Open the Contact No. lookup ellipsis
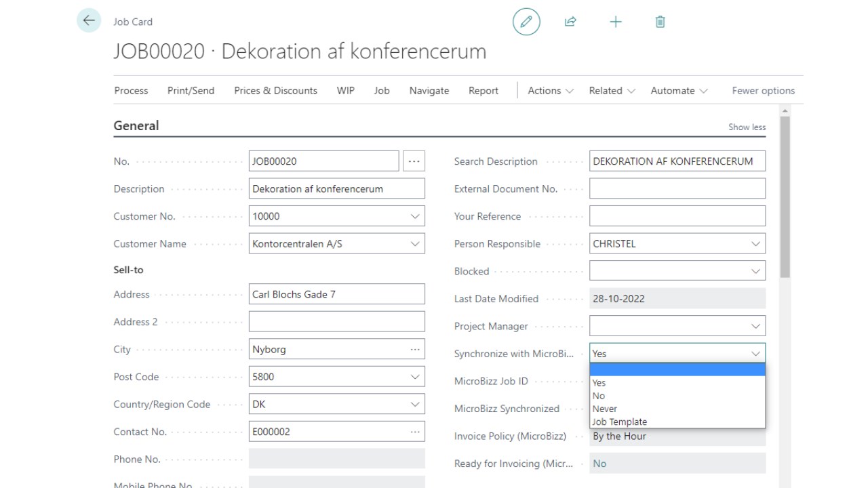The height and width of the screenshot is (488, 868). click(x=415, y=432)
